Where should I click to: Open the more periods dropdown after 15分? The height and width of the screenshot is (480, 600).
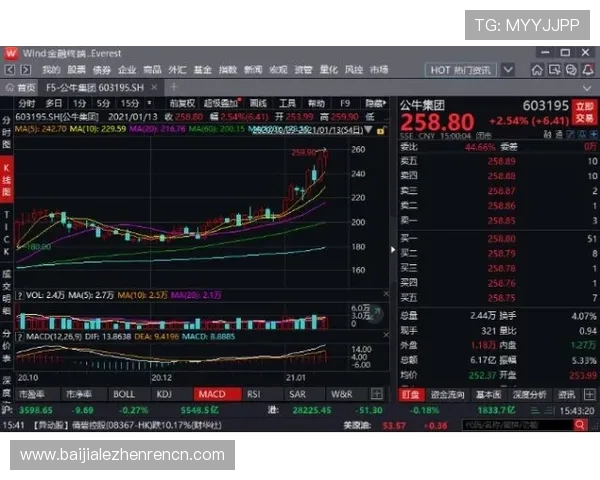tap(150, 103)
